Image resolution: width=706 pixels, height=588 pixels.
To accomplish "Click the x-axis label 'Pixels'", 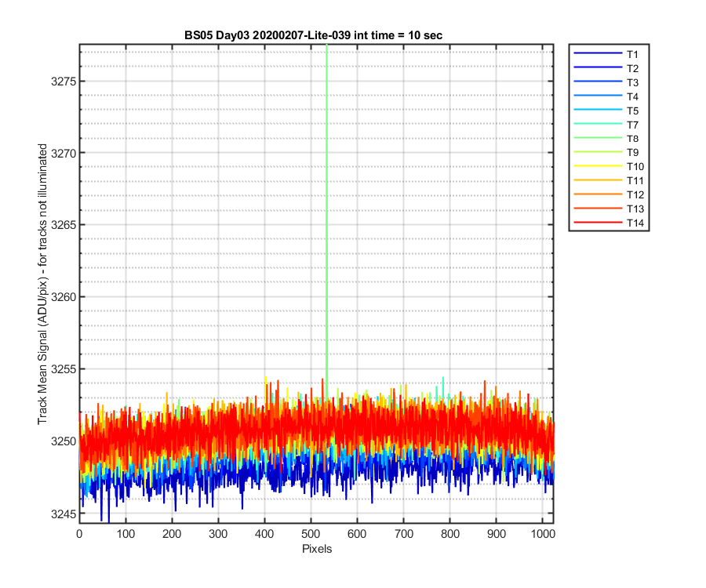I will [317, 549].
